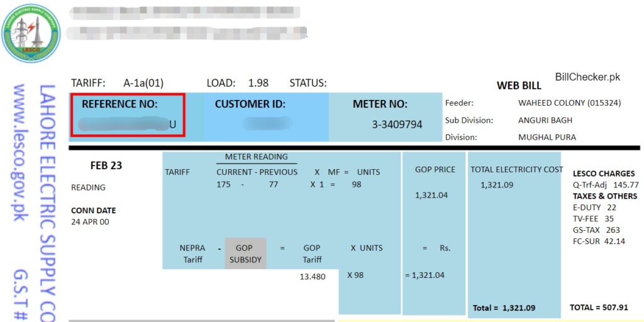Click the '= 1,321.04' result
Screen dimensions: 644x322
click(x=425, y=275)
